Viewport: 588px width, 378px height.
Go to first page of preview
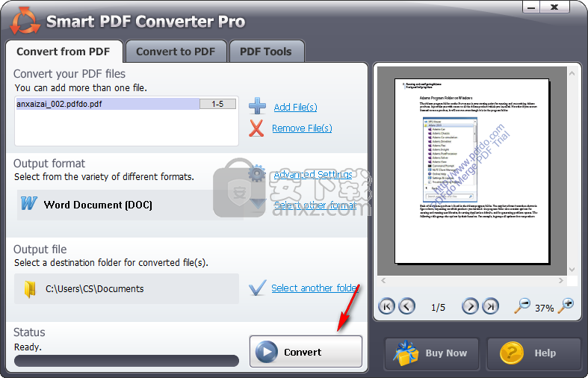pyautogui.click(x=386, y=306)
